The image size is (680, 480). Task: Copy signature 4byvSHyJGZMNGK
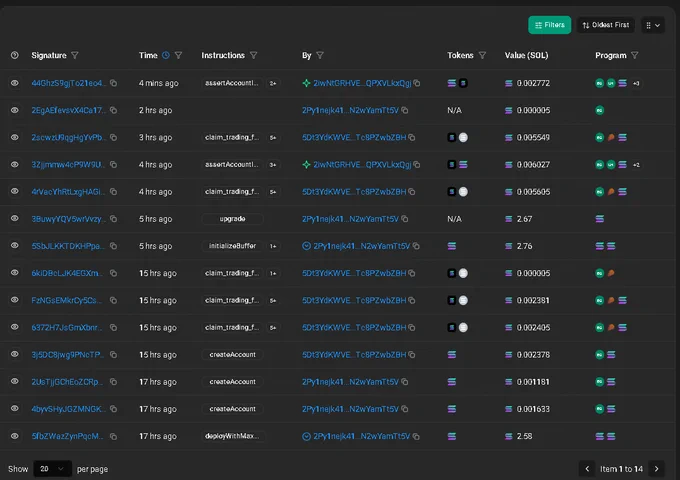(x=113, y=408)
